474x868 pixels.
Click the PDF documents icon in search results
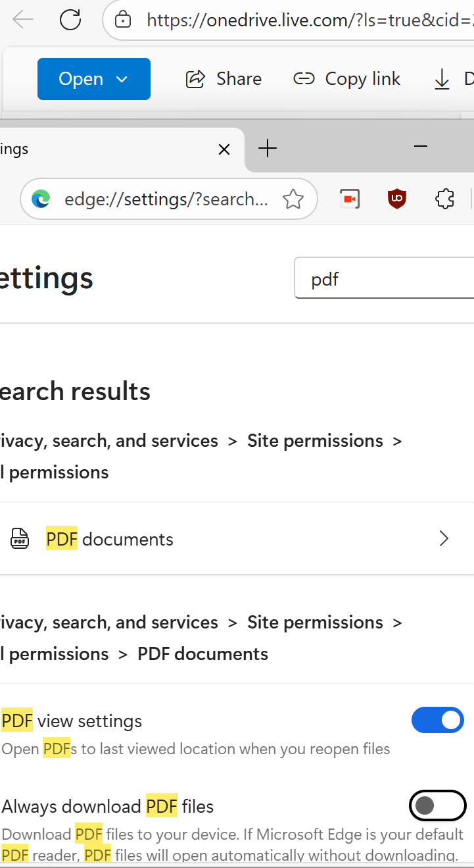point(20,538)
